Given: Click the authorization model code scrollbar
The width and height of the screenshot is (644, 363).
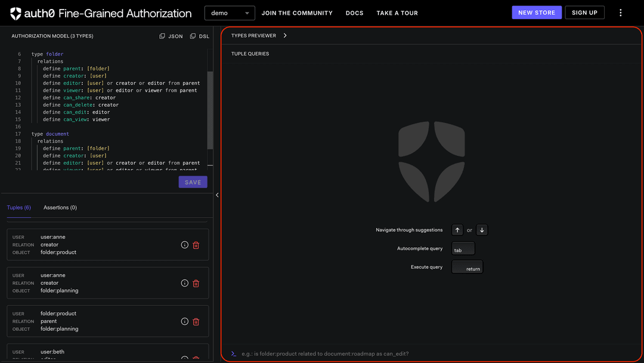Looking at the screenshot, I should pyautogui.click(x=210, y=110).
